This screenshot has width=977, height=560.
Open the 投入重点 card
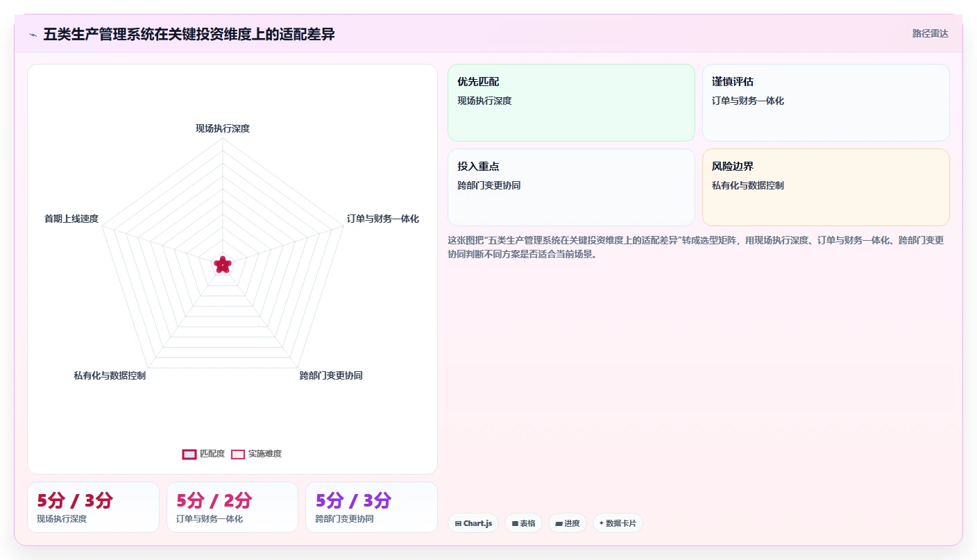pyautogui.click(x=571, y=187)
